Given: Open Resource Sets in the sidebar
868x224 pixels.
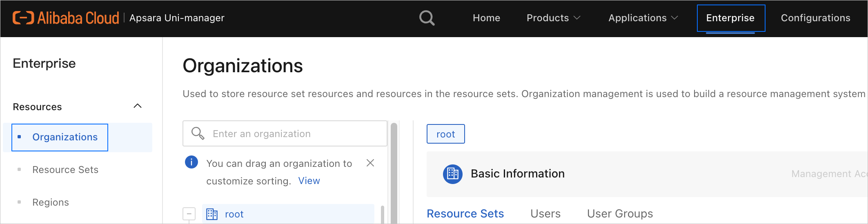Looking at the screenshot, I should tap(65, 170).
